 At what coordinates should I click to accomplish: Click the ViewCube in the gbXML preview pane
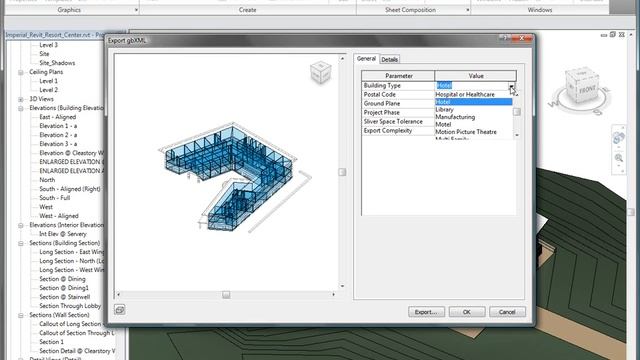(x=320, y=72)
